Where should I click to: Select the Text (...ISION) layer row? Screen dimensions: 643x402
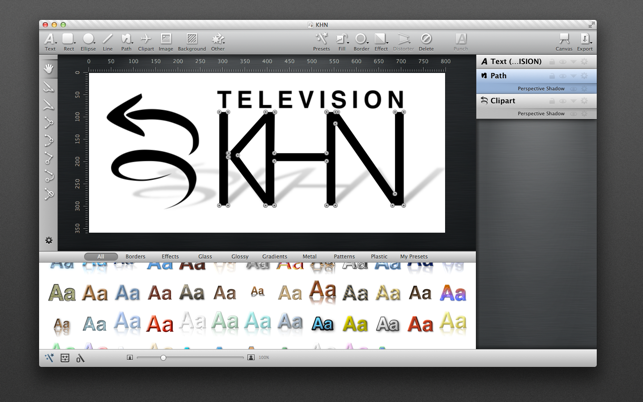coord(536,62)
